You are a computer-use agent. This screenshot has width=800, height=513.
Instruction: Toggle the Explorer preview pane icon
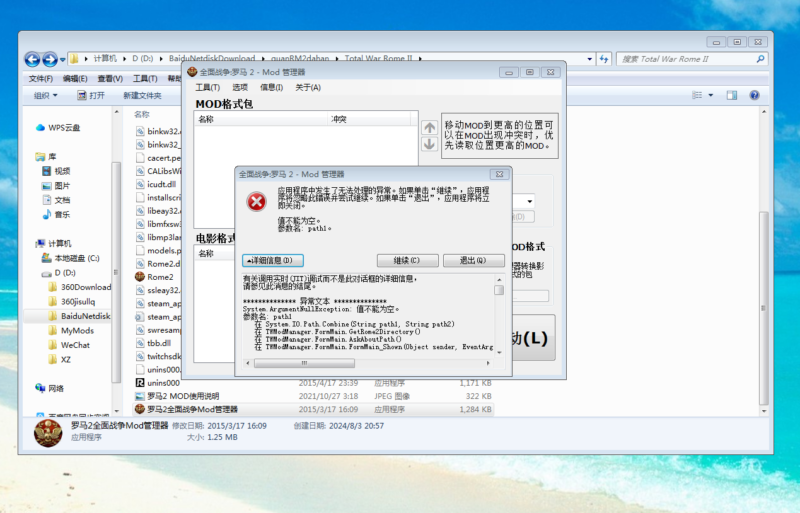tap(733, 95)
